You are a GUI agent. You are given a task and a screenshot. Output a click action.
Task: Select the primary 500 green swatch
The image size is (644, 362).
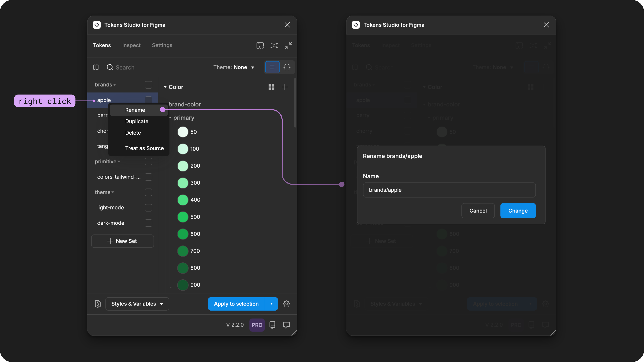click(x=183, y=217)
